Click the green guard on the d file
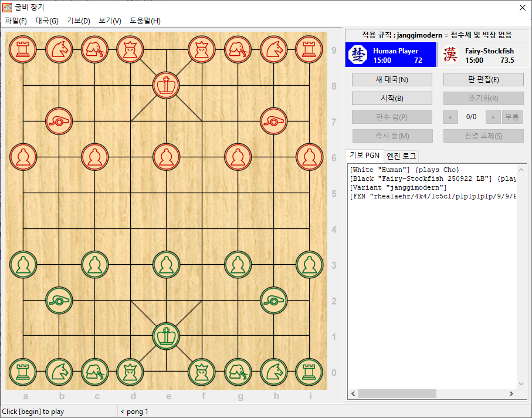 click(x=130, y=372)
